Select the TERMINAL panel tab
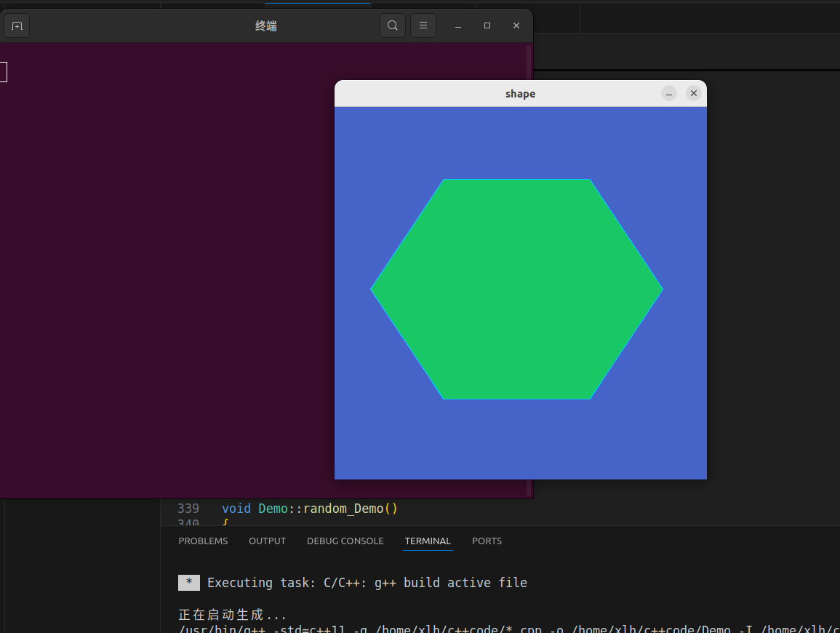Viewport: 840px width, 633px height. tap(428, 541)
